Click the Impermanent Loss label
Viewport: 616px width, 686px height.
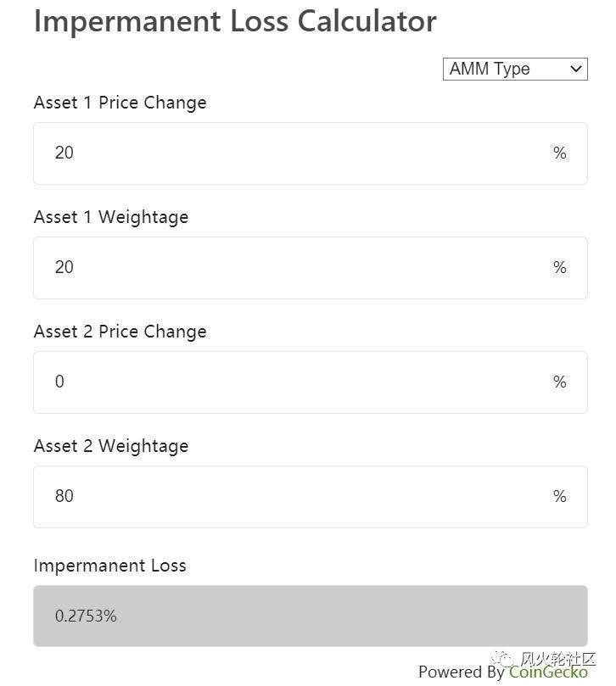[109, 566]
